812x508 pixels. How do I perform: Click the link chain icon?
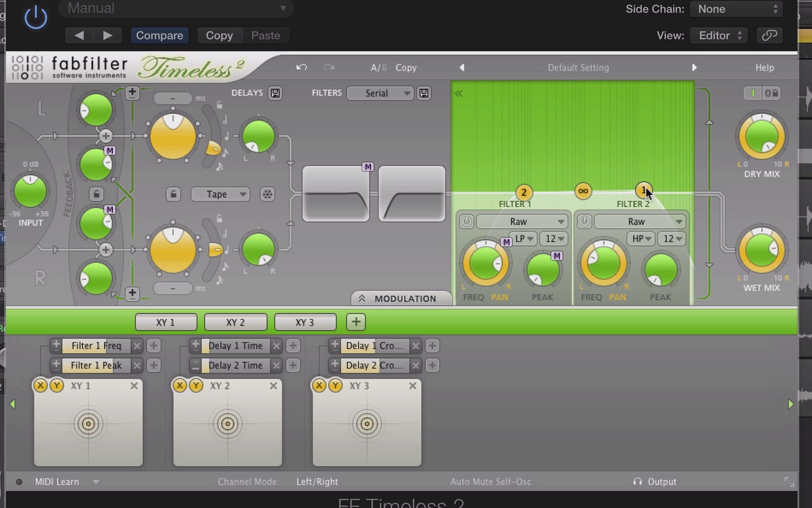point(769,36)
